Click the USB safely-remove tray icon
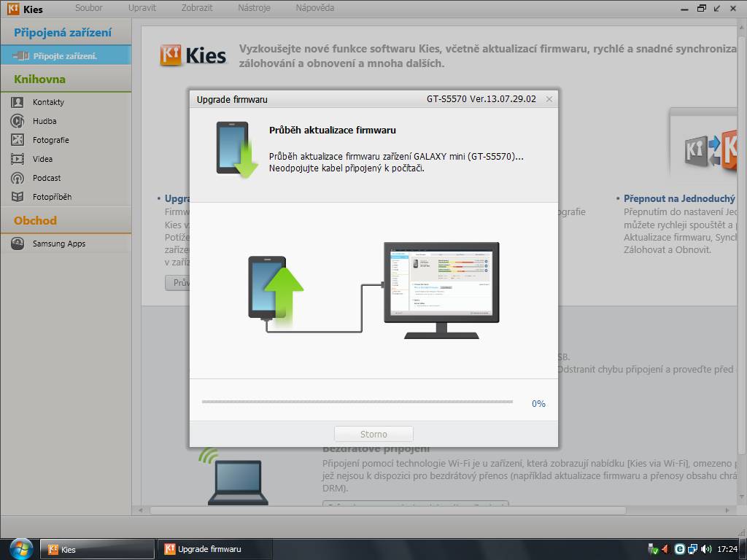The image size is (747, 560). tap(653, 549)
